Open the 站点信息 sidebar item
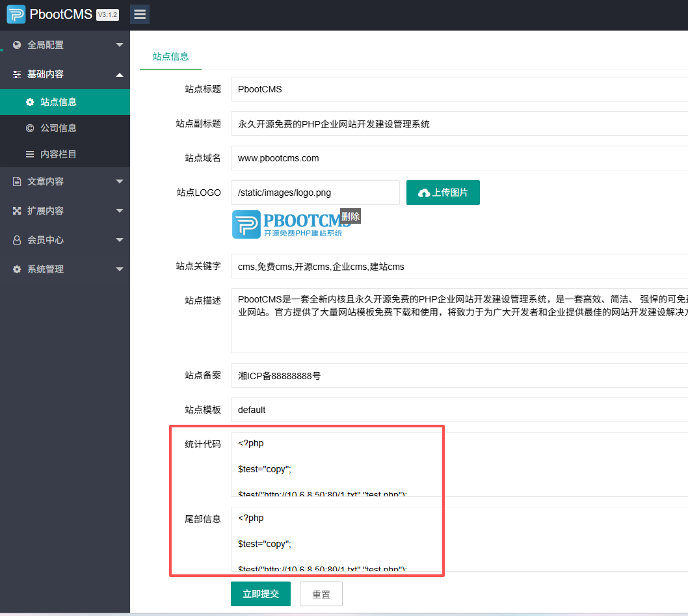Image resolution: width=688 pixels, height=616 pixels. 65,102
